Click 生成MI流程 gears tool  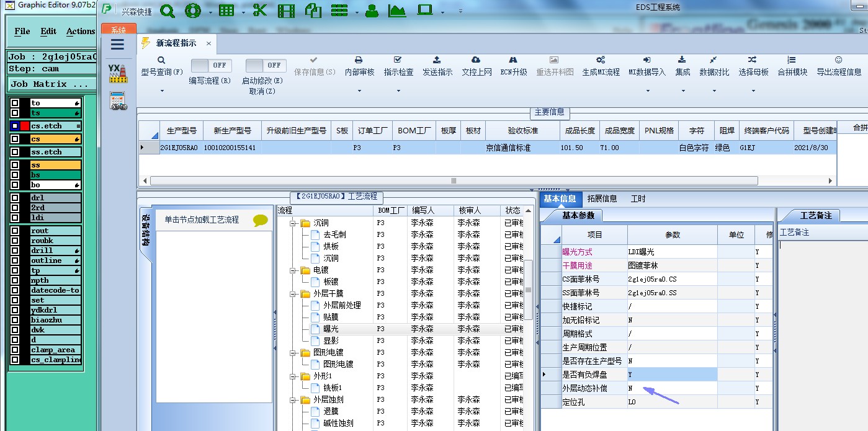point(601,66)
